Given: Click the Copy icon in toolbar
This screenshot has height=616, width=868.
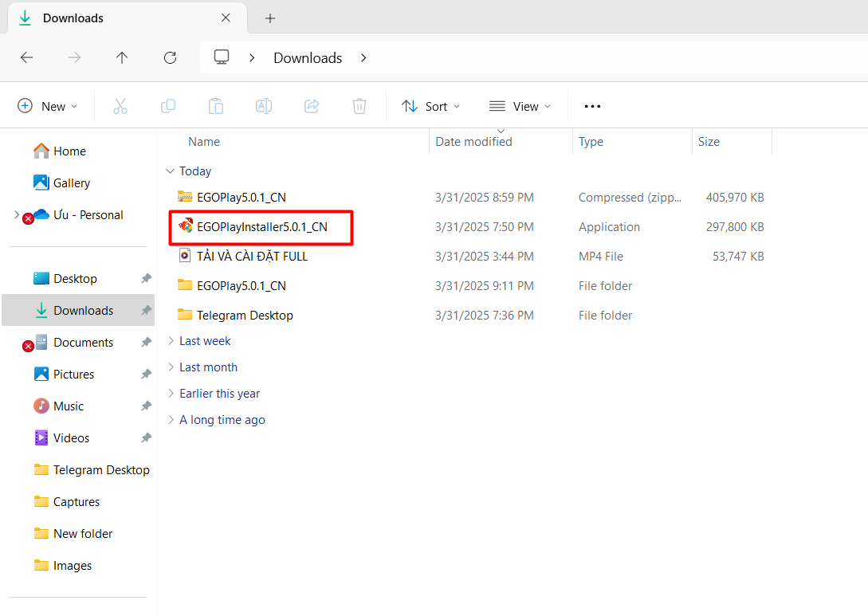Looking at the screenshot, I should [x=167, y=106].
